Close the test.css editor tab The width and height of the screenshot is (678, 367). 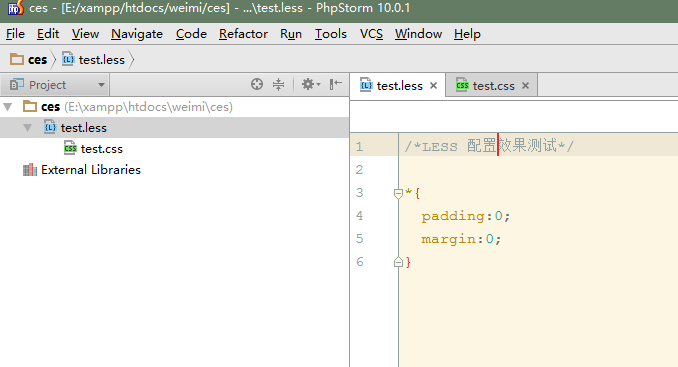(525, 86)
